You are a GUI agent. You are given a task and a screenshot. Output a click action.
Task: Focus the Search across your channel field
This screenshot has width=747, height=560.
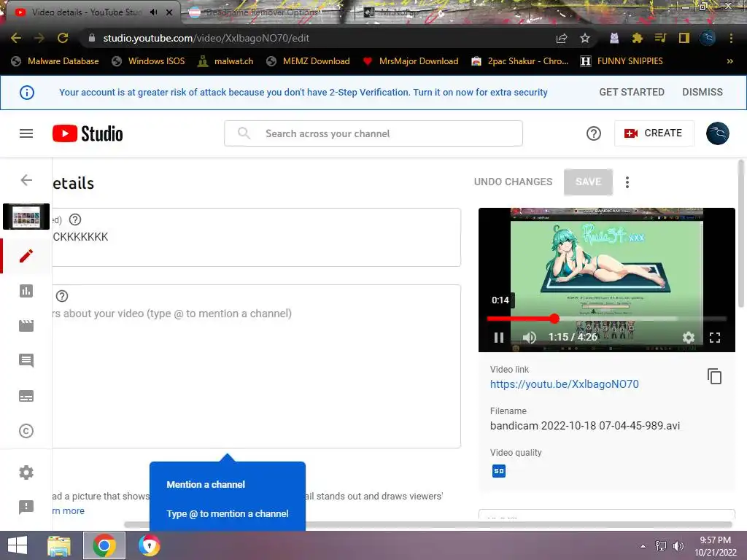click(x=373, y=133)
